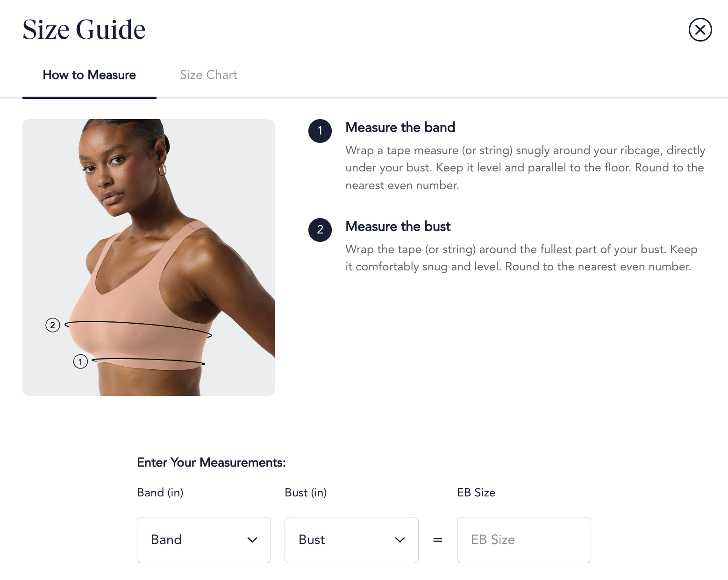728x580 pixels.
Task: Open the Band measurement dropdown
Action: pyautogui.click(x=204, y=540)
